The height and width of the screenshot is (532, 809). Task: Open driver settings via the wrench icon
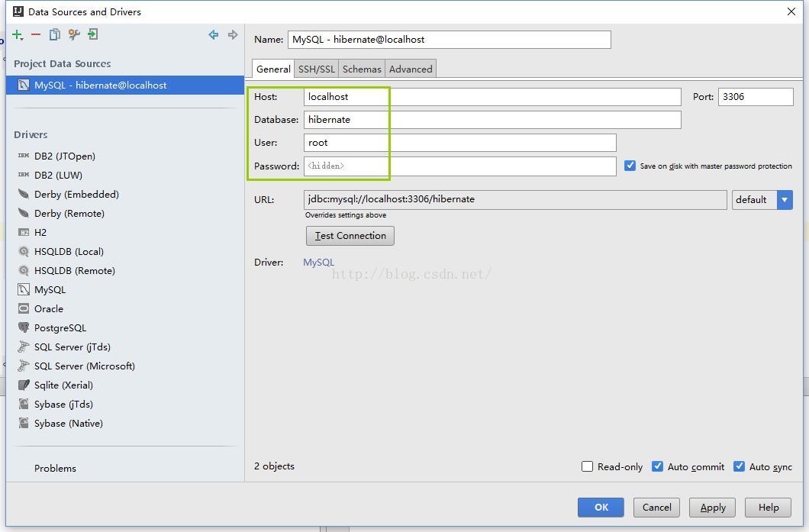[x=74, y=34]
